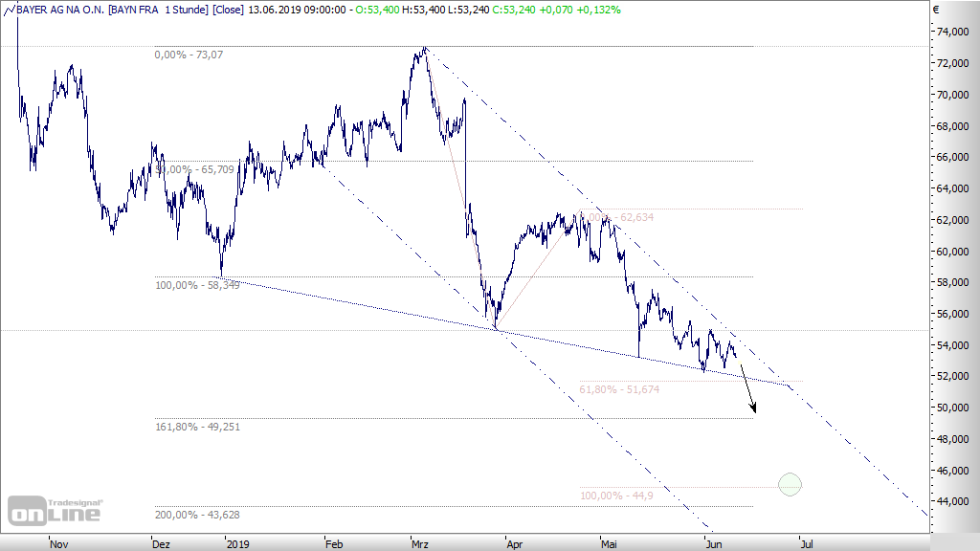Click the high value H:53,400
Viewport: 980px width, 551px height.
pyautogui.click(x=424, y=10)
